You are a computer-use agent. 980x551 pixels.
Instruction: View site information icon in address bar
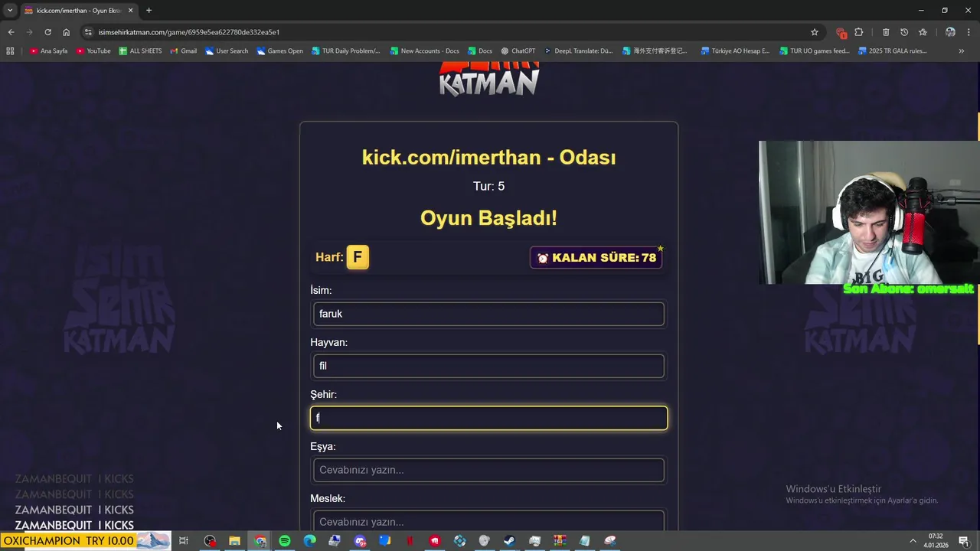[x=88, y=32]
